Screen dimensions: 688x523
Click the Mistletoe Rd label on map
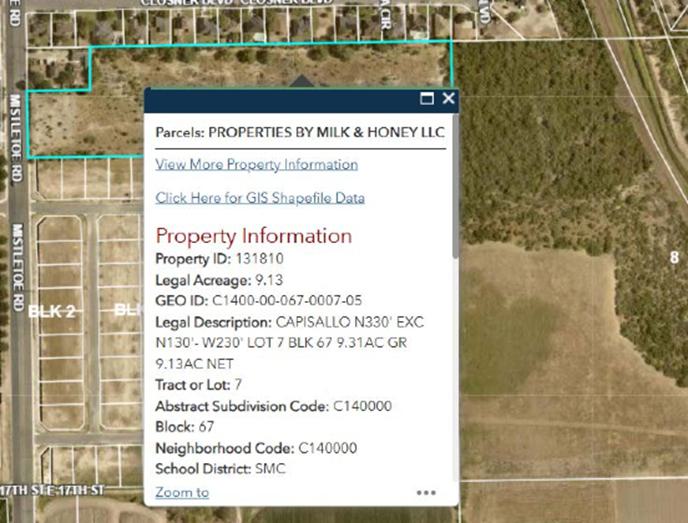click(x=17, y=260)
